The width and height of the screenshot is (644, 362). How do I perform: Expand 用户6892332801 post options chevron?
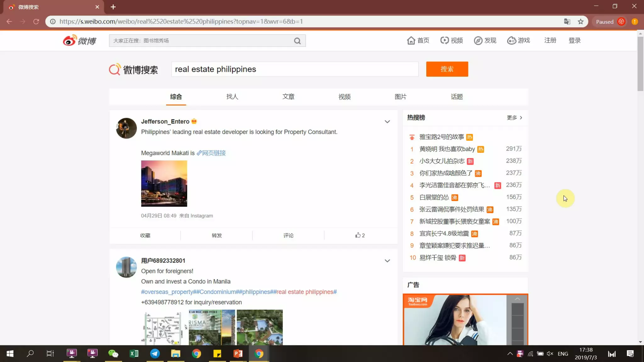point(387,261)
